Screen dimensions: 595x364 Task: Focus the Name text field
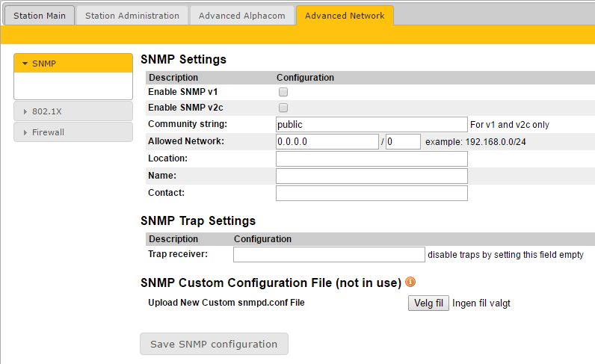pos(371,176)
